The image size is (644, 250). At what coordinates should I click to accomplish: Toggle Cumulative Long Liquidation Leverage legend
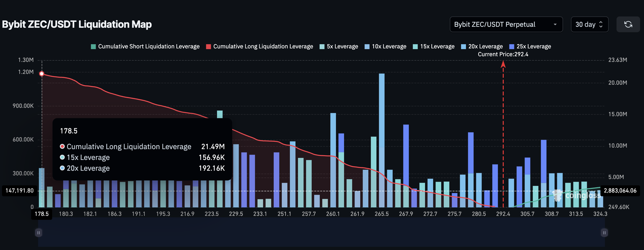pyautogui.click(x=259, y=47)
